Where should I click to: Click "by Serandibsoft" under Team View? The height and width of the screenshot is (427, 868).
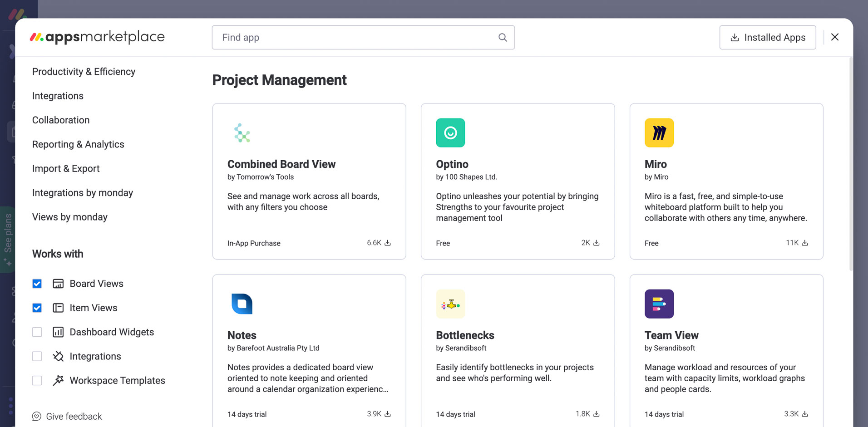(x=670, y=348)
